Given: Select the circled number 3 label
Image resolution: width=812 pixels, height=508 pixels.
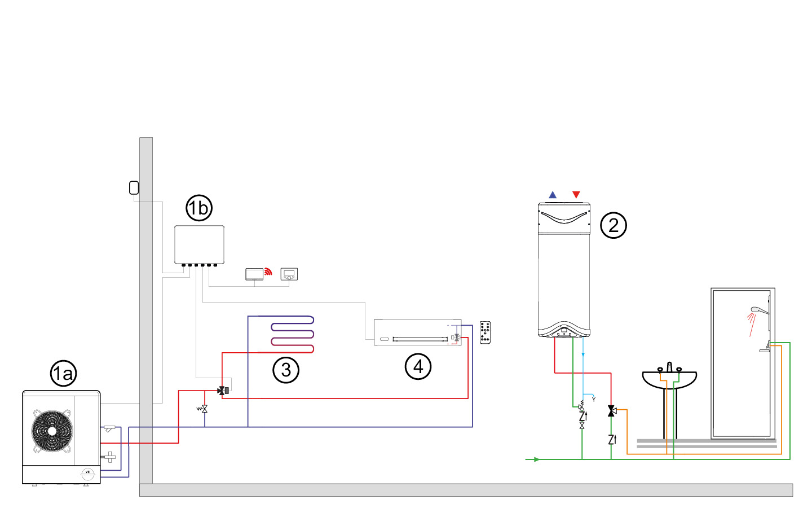Looking at the screenshot, I should click(286, 370).
